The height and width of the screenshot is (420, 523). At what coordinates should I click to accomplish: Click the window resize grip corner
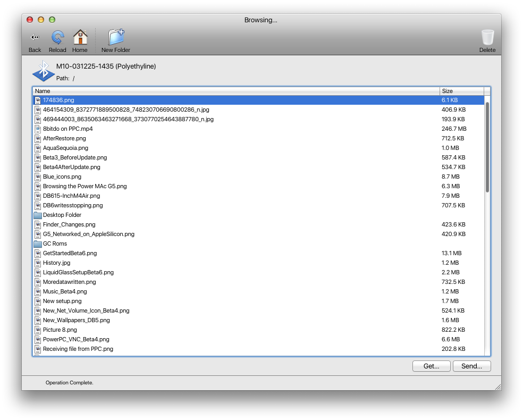click(x=497, y=387)
